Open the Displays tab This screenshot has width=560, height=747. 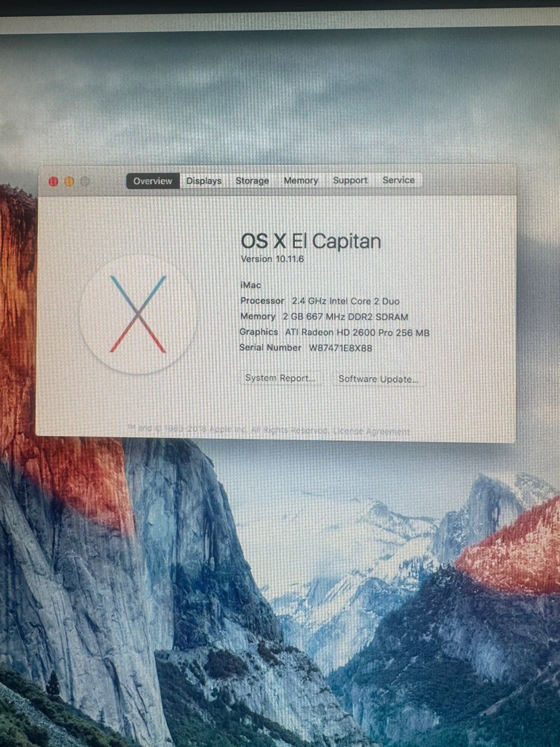204,181
